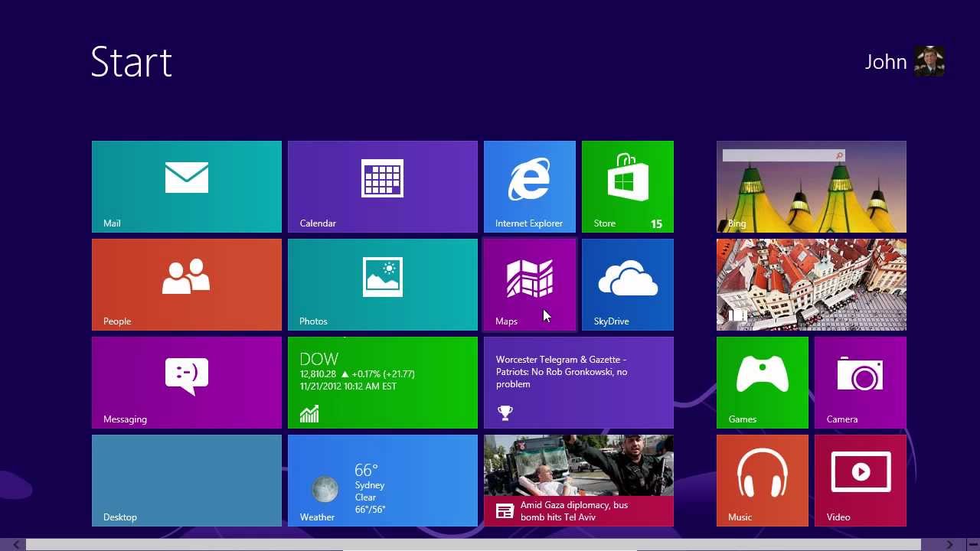Open the SkyDrive tile
This screenshot has height=551, width=980.
tap(628, 285)
